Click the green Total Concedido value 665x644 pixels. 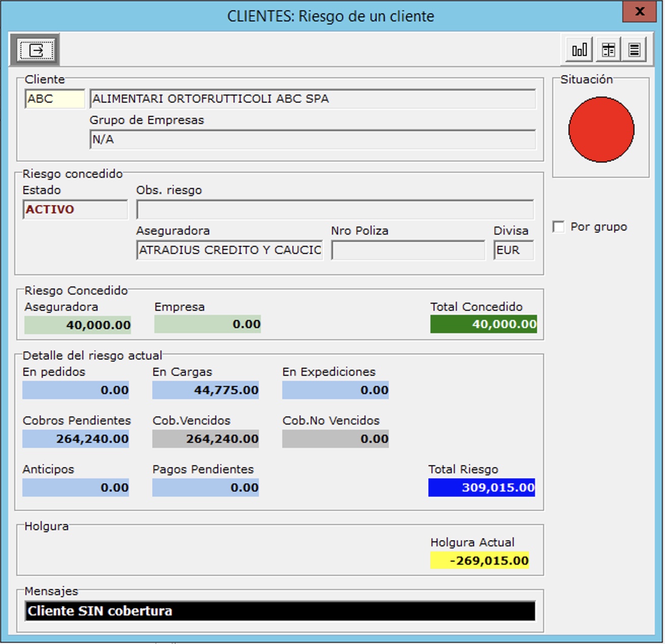click(x=483, y=324)
